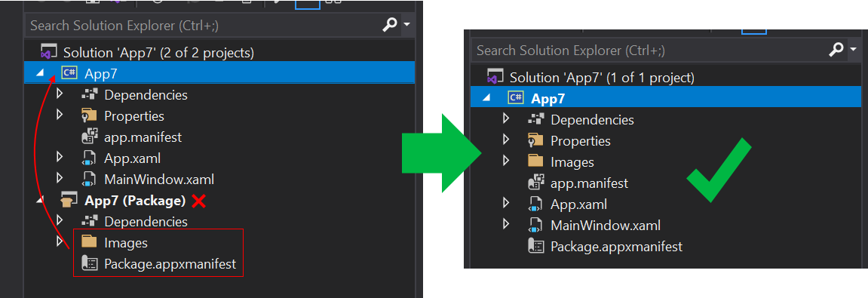The width and height of the screenshot is (868, 298).
Task: Collapse the highlighted App7 project in left panel
Action: [x=41, y=74]
